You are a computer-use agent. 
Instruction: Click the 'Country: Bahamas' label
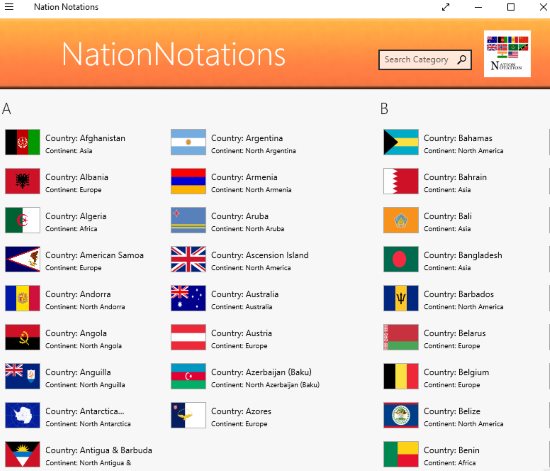click(458, 138)
